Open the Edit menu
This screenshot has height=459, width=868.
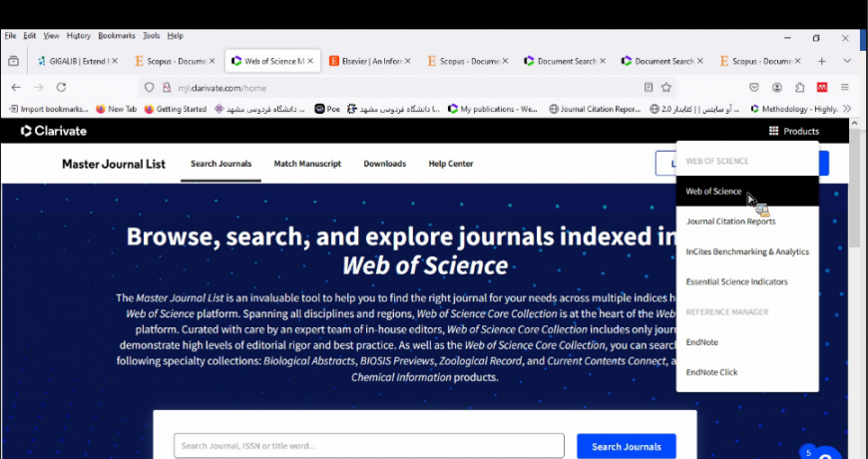(29, 36)
